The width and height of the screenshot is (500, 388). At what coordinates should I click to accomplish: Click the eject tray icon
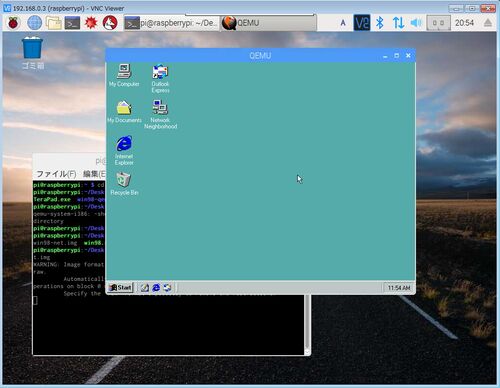click(488, 23)
